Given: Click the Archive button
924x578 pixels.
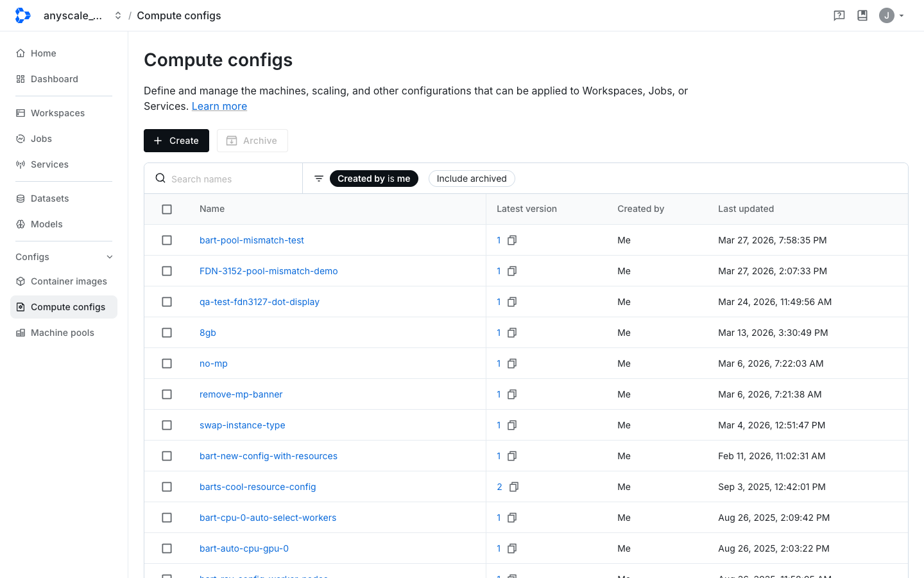Looking at the screenshot, I should 252,141.
